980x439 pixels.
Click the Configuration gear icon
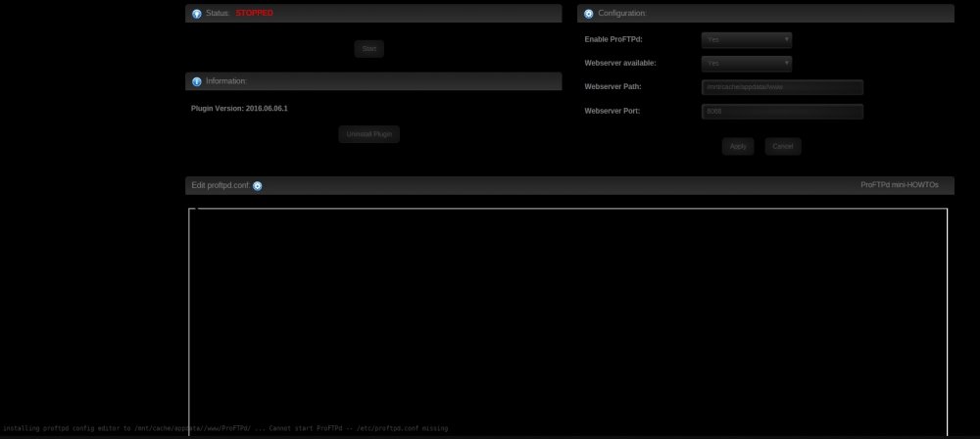(x=589, y=13)
